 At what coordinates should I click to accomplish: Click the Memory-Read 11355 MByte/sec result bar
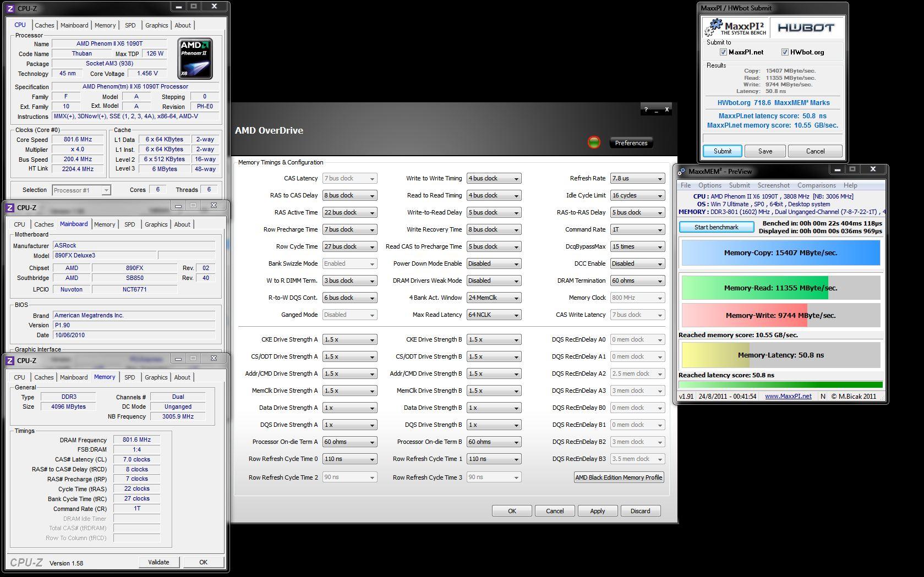coord(781,288)
